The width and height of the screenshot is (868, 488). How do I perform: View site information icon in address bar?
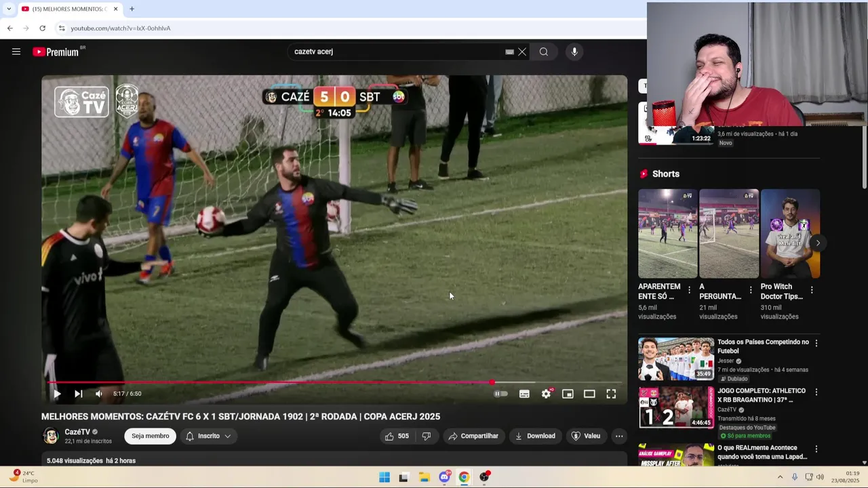click(x=62, y=28)
